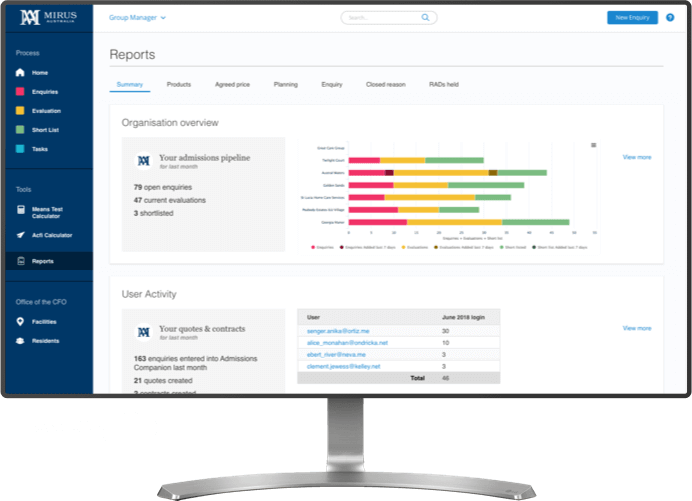The height and width of the screenshot is (501, 692).
Task: Click the New Enquiry button
Action: pos(632,18)
